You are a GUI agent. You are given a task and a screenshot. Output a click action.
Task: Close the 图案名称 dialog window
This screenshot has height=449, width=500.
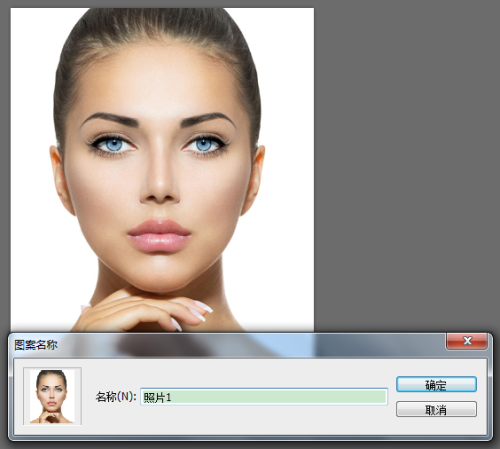pyautogui.click(x=467, y=341)
